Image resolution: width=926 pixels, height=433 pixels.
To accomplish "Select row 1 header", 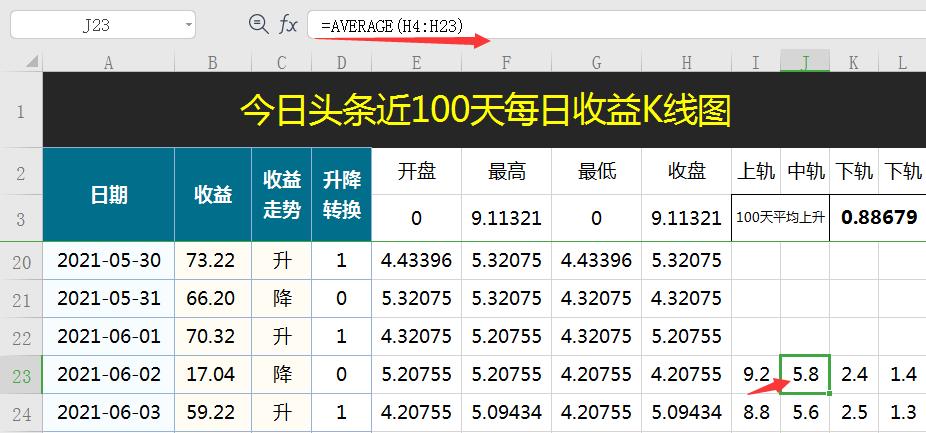I will pos(21,110).
